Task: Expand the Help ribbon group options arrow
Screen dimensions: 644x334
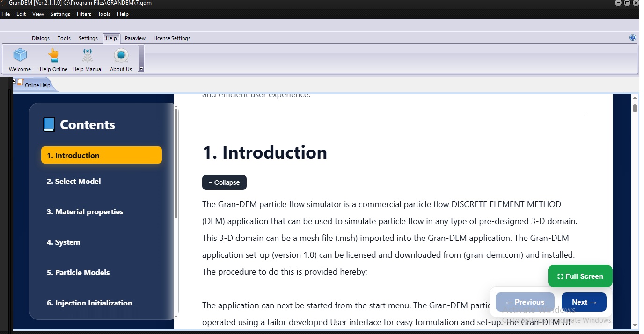Action: click(x=141, y=69)
